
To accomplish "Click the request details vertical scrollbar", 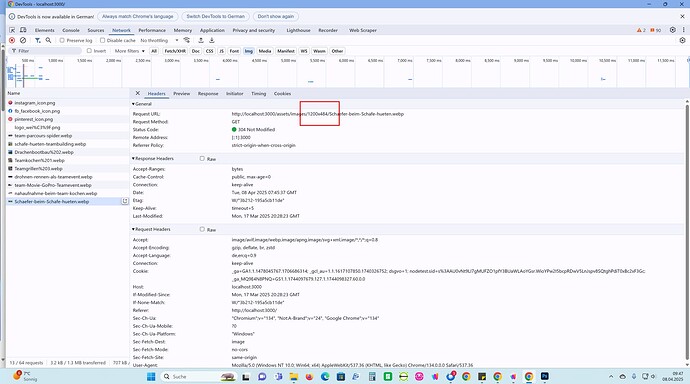I will 687,232.
